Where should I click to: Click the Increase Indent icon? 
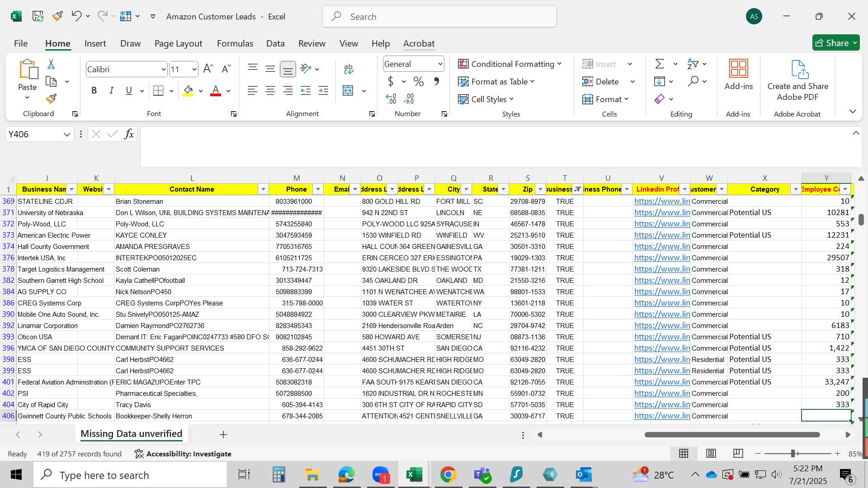coord(323,90)
